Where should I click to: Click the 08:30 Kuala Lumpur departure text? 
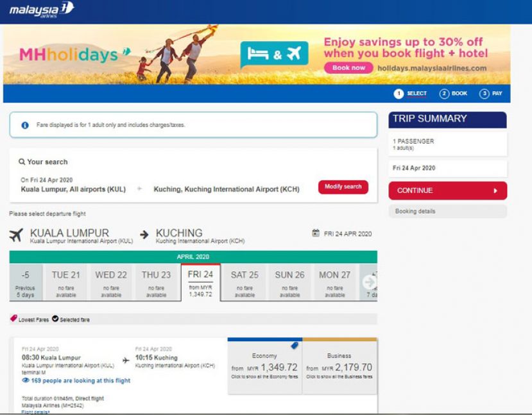pyautogui.click(x=51, y=358)
